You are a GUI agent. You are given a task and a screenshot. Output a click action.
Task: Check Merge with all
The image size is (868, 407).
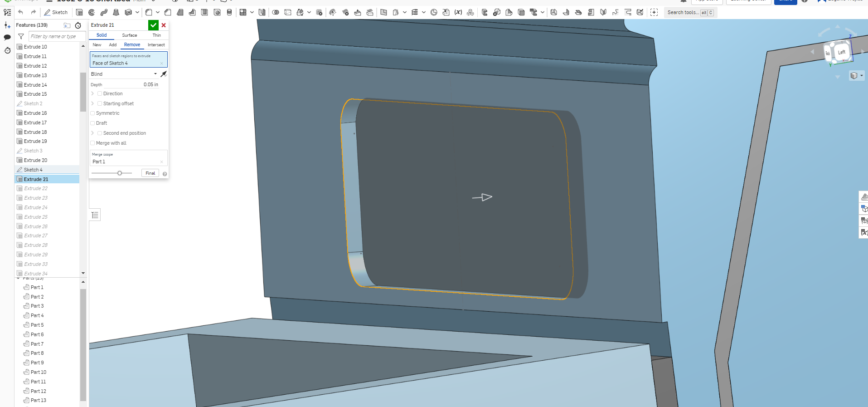[92, 143]
